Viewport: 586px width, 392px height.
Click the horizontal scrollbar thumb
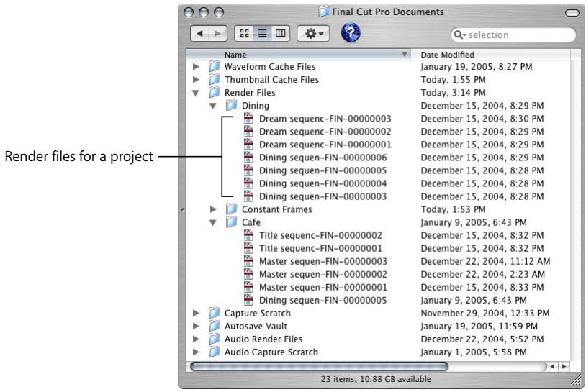coord(319,367)
